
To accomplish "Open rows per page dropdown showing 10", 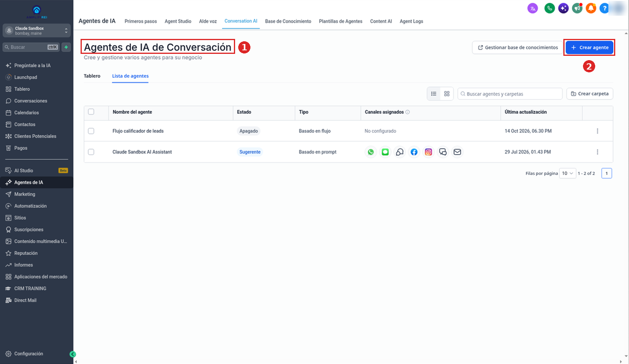I will point(568,173).
